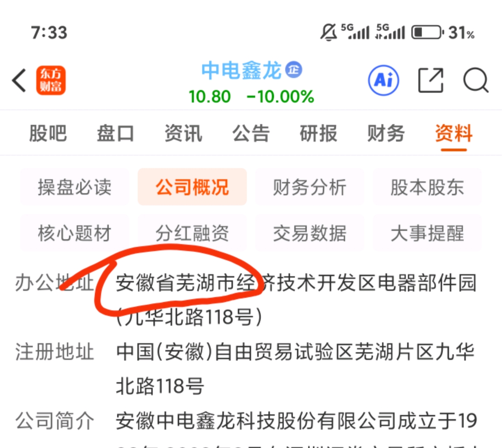Tap the battery status icon
The width and height of the screenshot is (502, 448).
[427, 32]
